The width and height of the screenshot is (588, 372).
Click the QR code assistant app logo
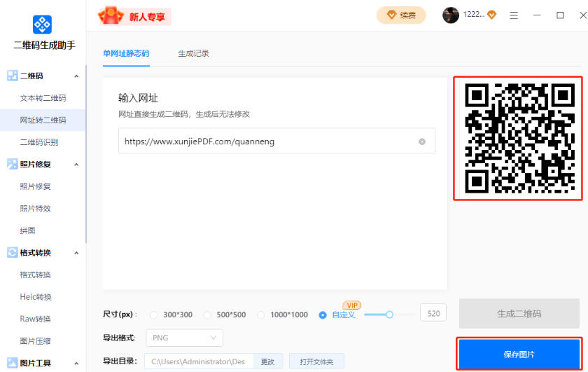click(x=43, y=25)
